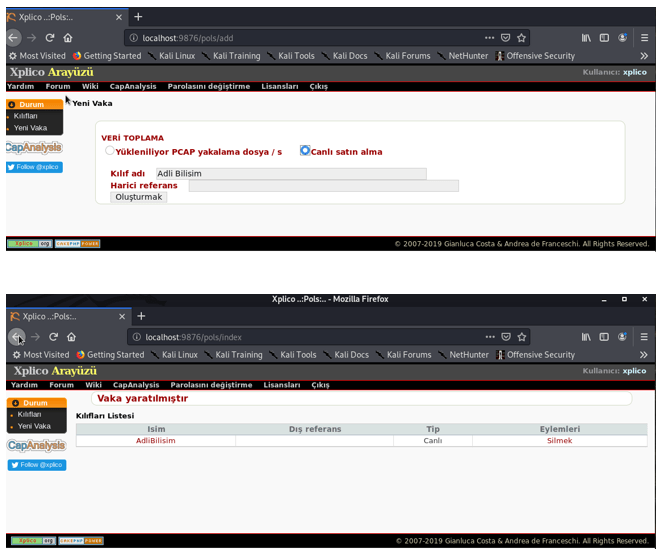
Task: Open the 'AdliBilisim' case link in the list
Action: click(156, 441)
